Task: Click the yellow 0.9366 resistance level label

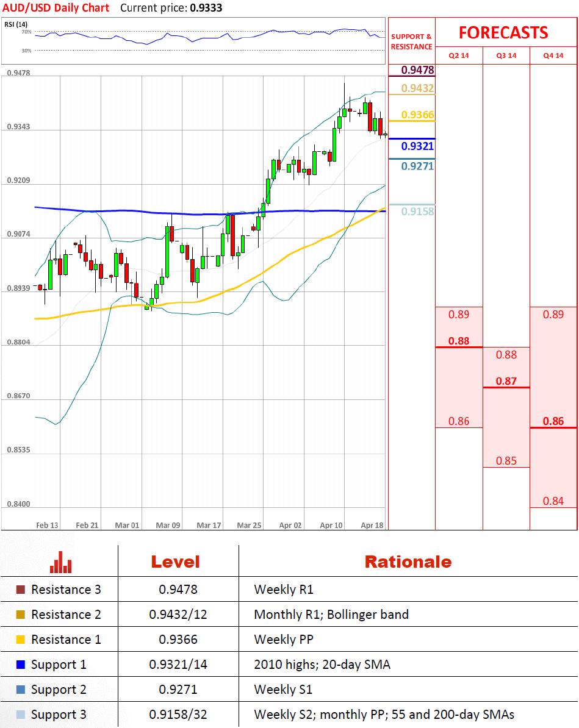Action: pyautogui.click(x=417, y=115)
